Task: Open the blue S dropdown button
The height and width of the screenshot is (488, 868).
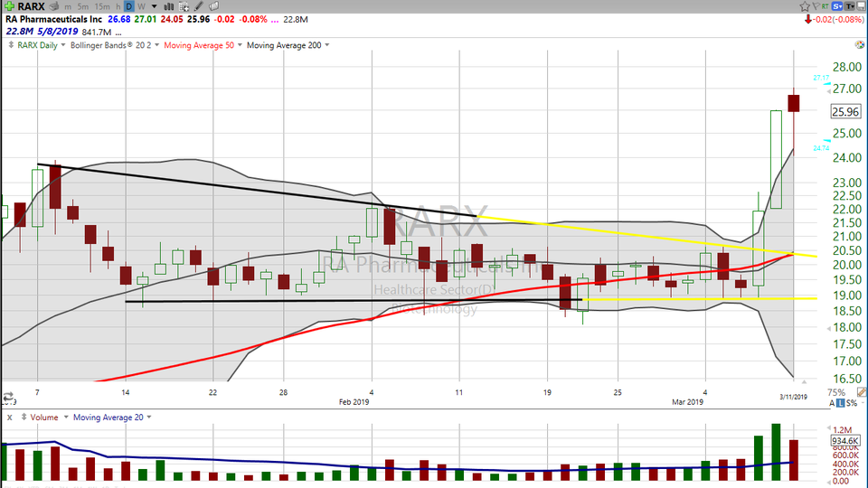Action: coord(837,6)
